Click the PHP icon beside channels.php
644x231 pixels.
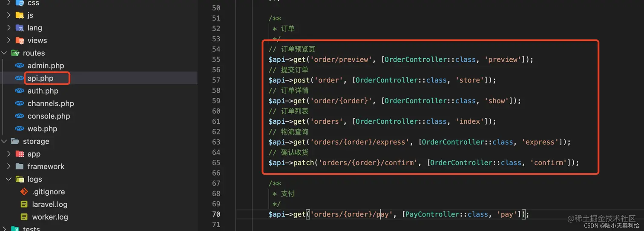[x=20, y=103]
